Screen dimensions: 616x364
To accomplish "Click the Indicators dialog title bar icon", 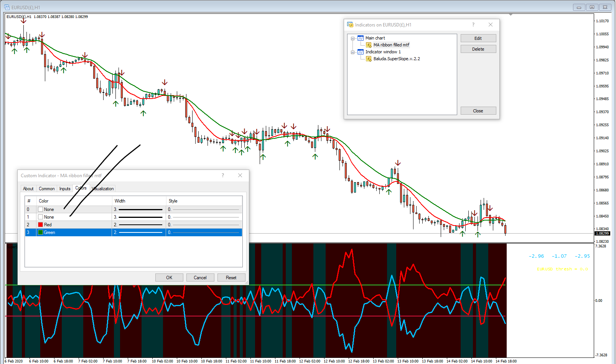I will point(350,25).
